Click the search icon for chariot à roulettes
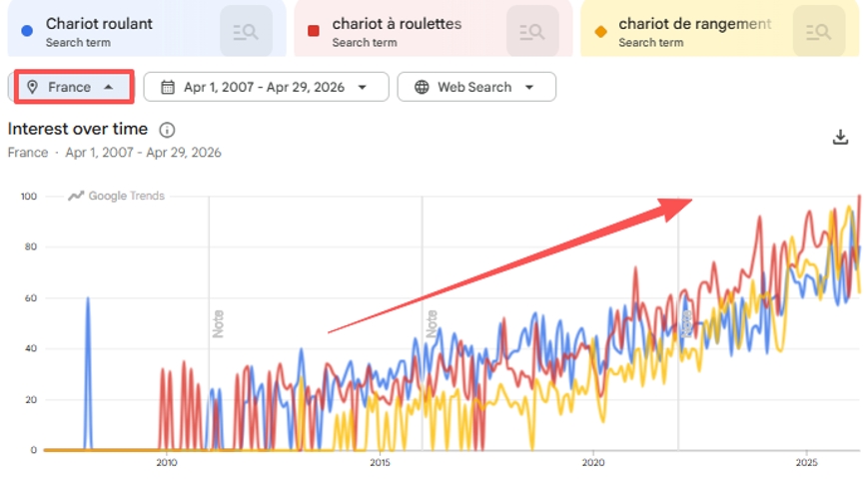This screenshot has width=868, height=481. tap(532, 32)
